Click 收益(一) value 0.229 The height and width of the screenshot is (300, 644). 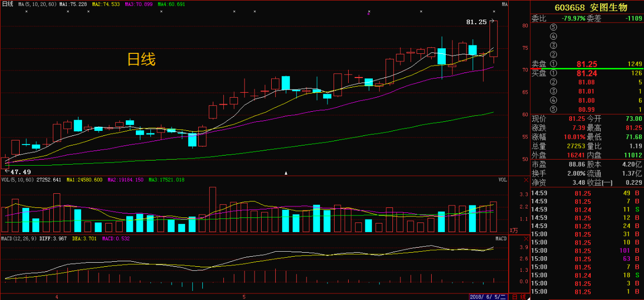(634, 182)
